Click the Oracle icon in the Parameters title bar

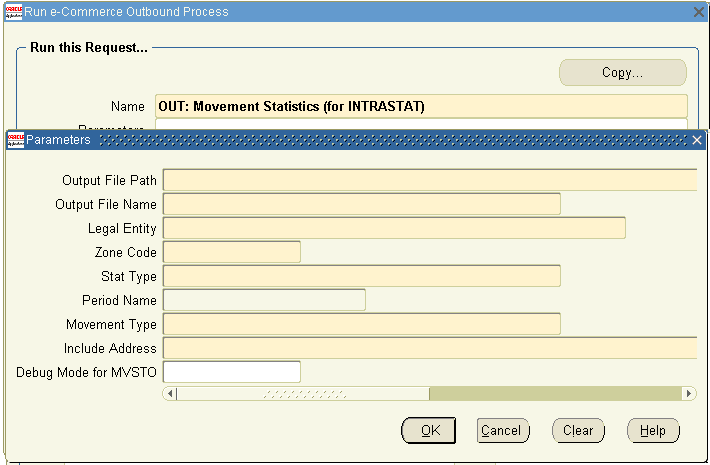(16, 140)
